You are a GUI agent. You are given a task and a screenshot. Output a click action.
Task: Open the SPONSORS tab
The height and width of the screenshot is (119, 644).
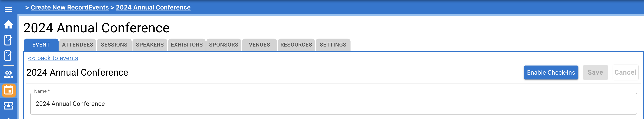click(x=223, y=45)
